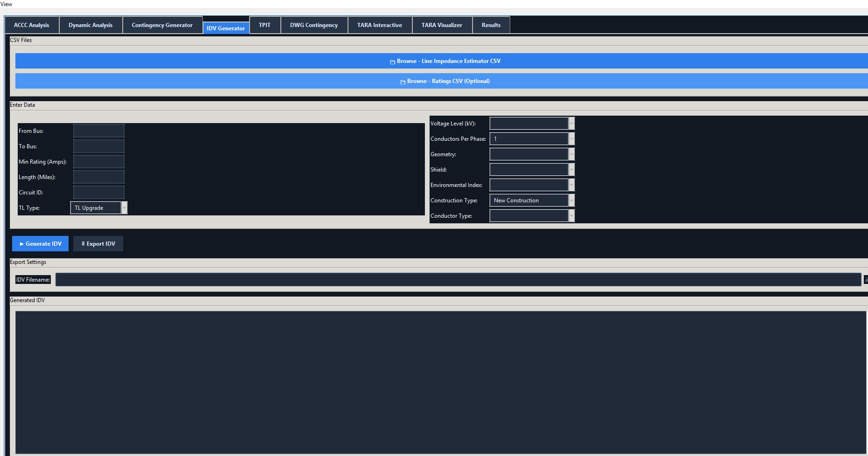
Task: Switch to the DWG Contingency tab
Action: pos(314,25)
